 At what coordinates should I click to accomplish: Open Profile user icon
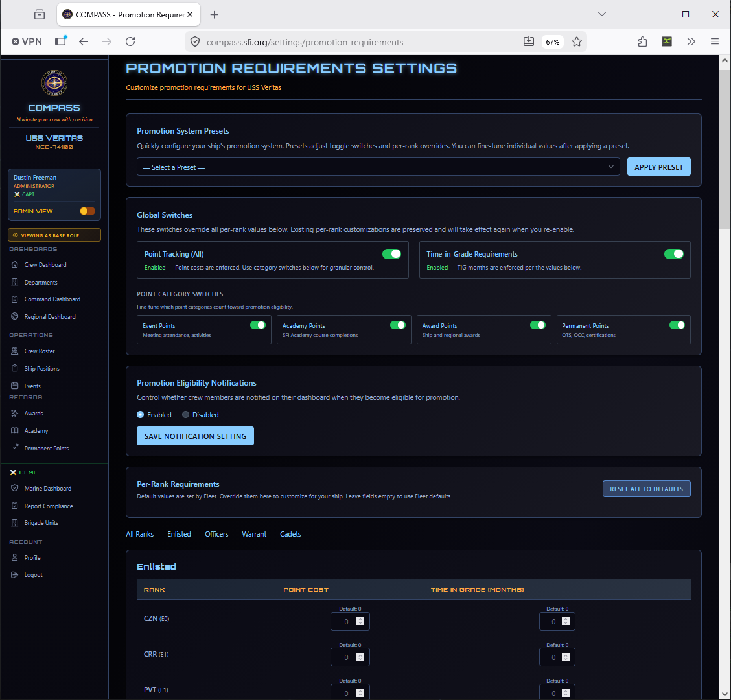point(15,558)
